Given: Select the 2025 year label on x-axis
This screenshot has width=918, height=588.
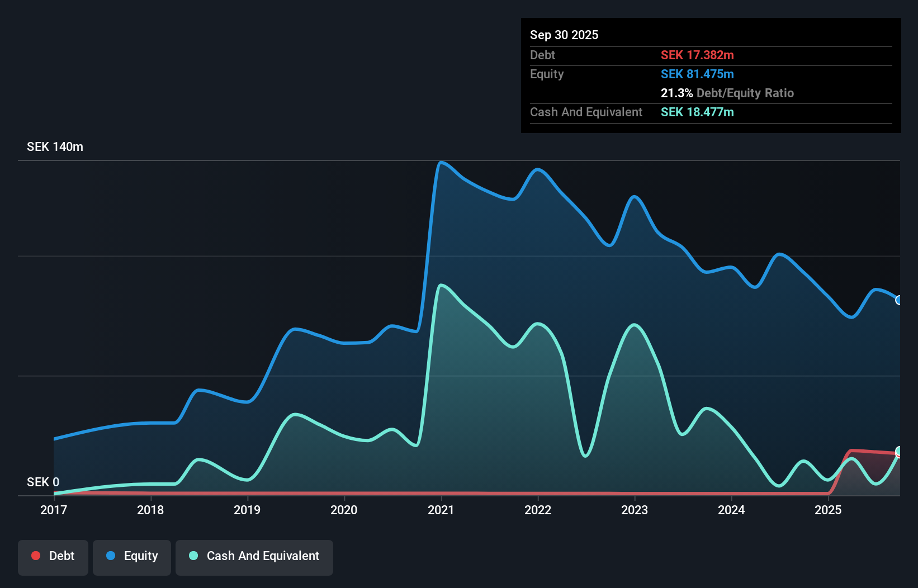Looking at the screenshot, I should [x=828, y=510].
